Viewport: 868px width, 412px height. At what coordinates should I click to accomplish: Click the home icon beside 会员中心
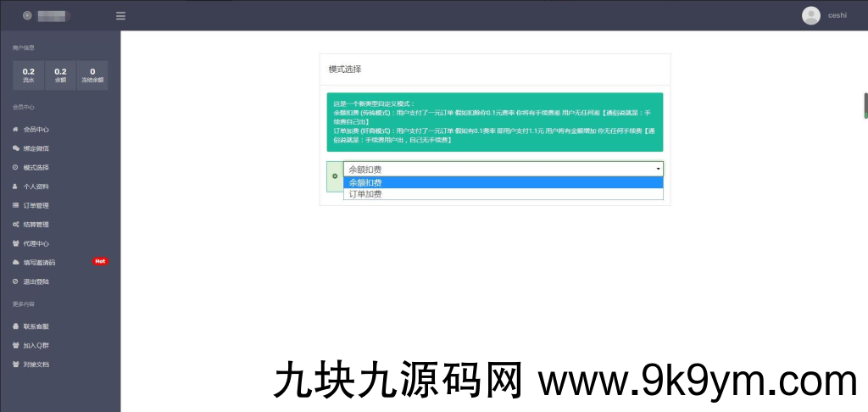(15, 129)
